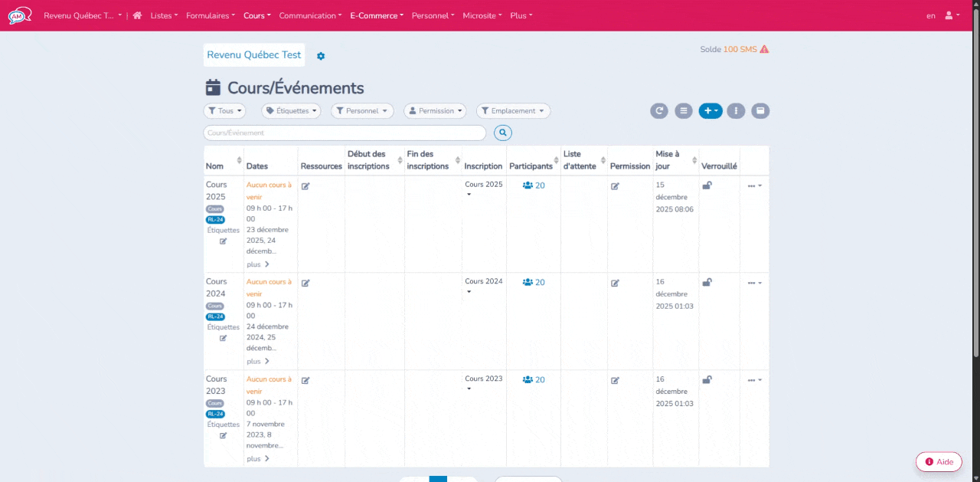Toggle lock status of Cours 2024

pyautogui.click(x=707, y=283)
